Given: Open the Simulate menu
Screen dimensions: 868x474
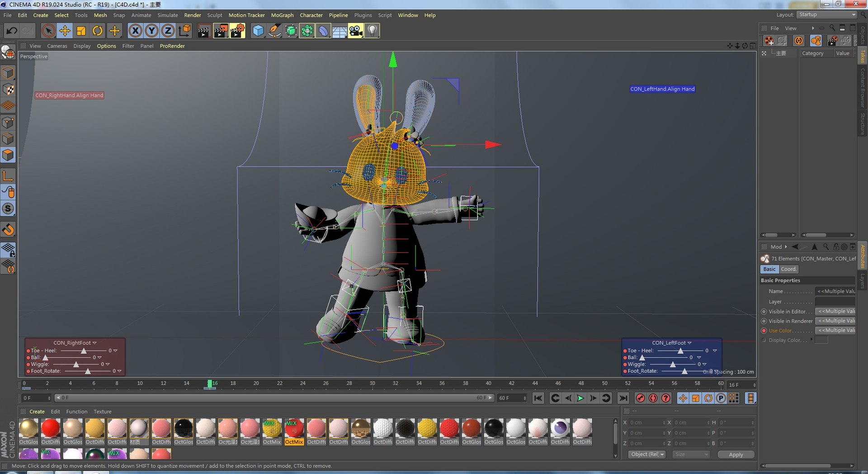Looking at the screenshot, I should coord(168,15).
